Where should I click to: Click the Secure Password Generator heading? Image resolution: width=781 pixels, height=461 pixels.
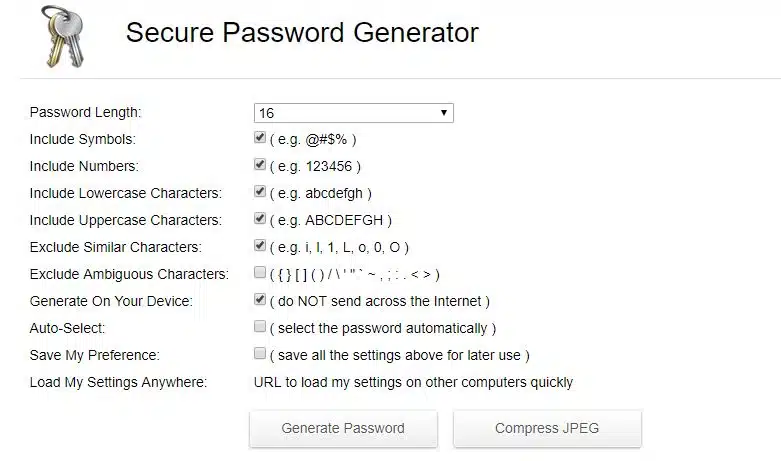click(x=302, y=33)
